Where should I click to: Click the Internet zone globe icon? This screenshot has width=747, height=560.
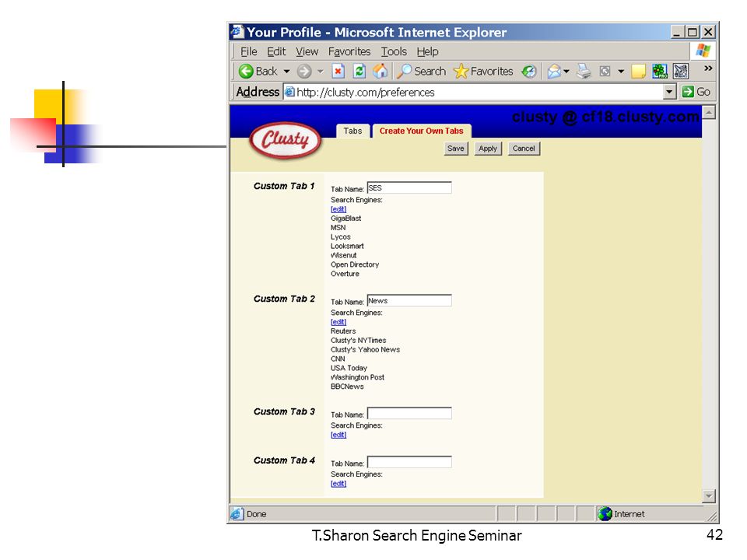605,514
